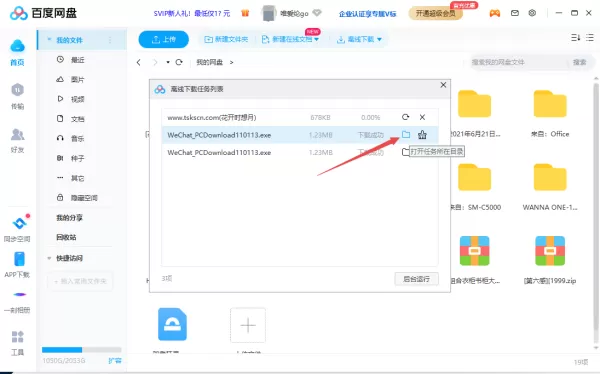Open the 同步空间 sync space
The image size is (600, 374).
tap(17, 229)
